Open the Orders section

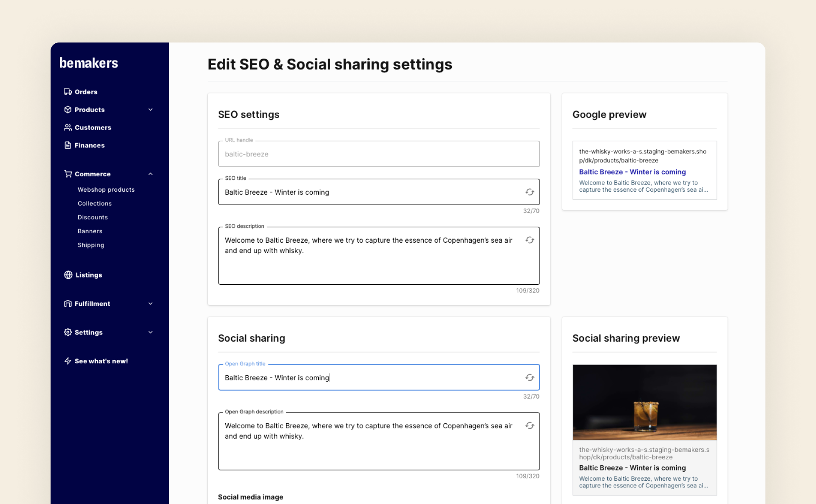pyautogui.click(x=86, y=92)
